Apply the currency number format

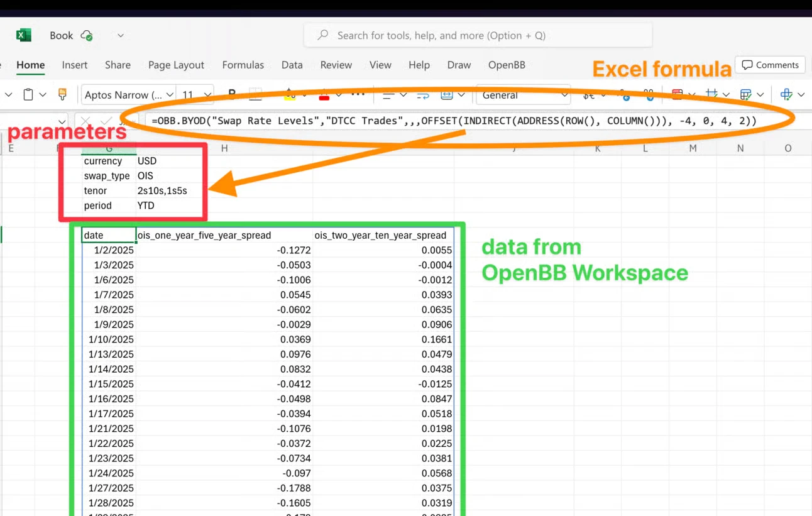coord(589,96)
